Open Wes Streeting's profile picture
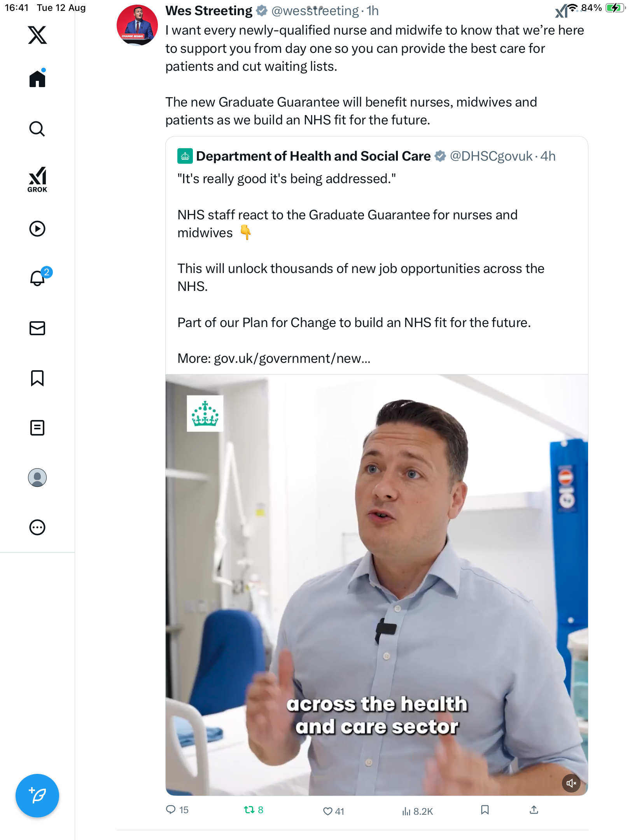The height and width of the screenshot is (840, 630). tap(137, 25)
